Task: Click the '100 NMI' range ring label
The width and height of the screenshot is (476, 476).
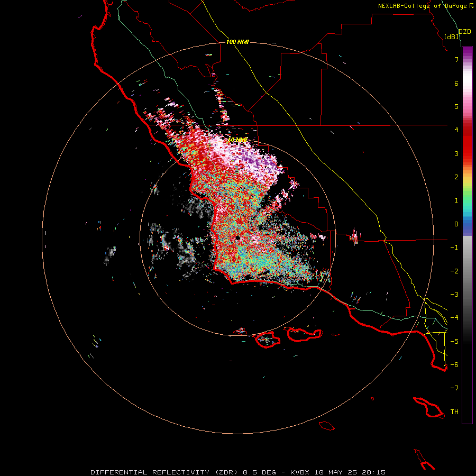Action: [x=237, y=42]
